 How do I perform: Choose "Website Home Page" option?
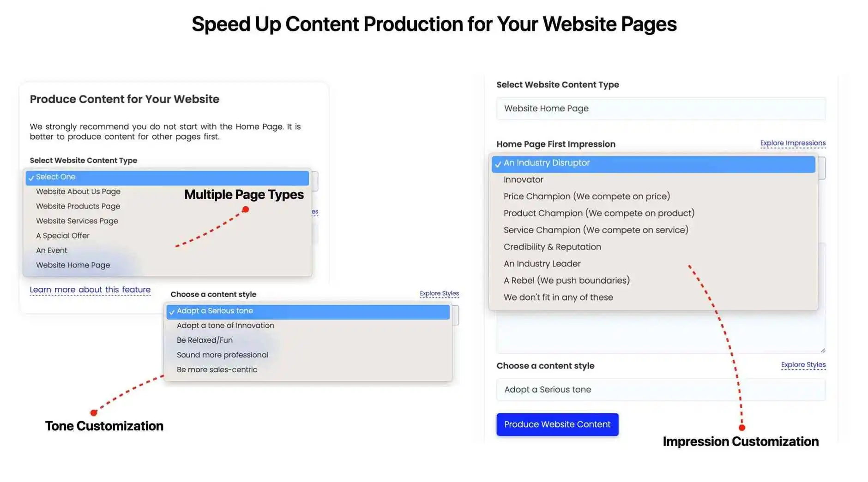72,265
